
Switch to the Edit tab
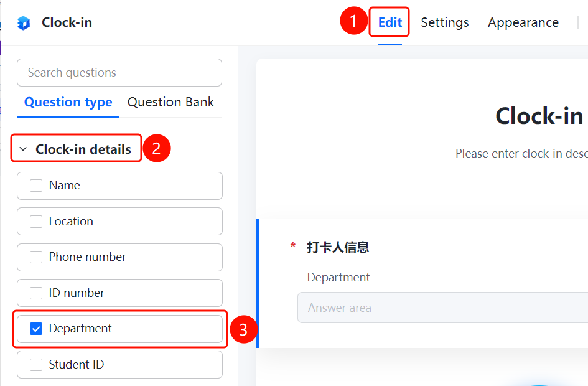[x=390, y=22]
